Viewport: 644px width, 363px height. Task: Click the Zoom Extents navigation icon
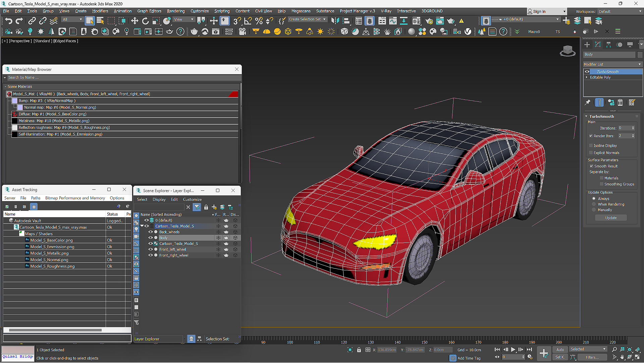pyautogui.click(x=630, y=350)
